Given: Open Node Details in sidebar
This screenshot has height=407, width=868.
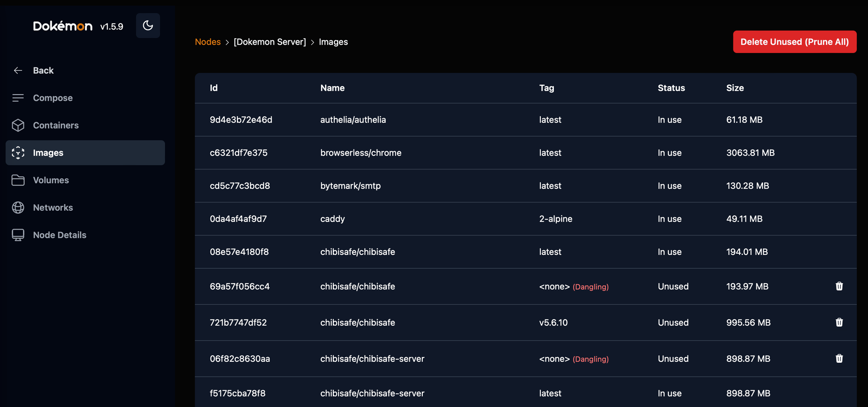Looking at the screenshot, I should 85,235.
